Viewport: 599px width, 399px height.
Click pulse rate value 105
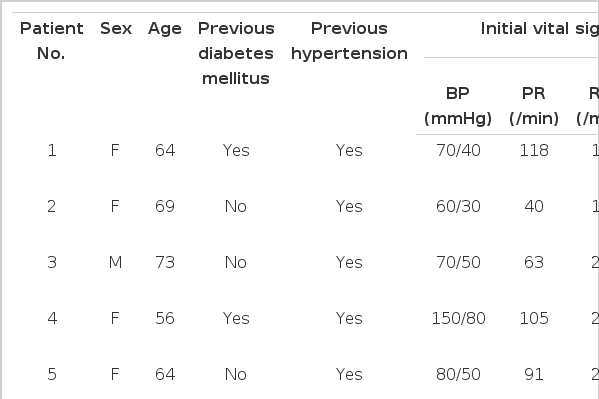click(534, 318)
